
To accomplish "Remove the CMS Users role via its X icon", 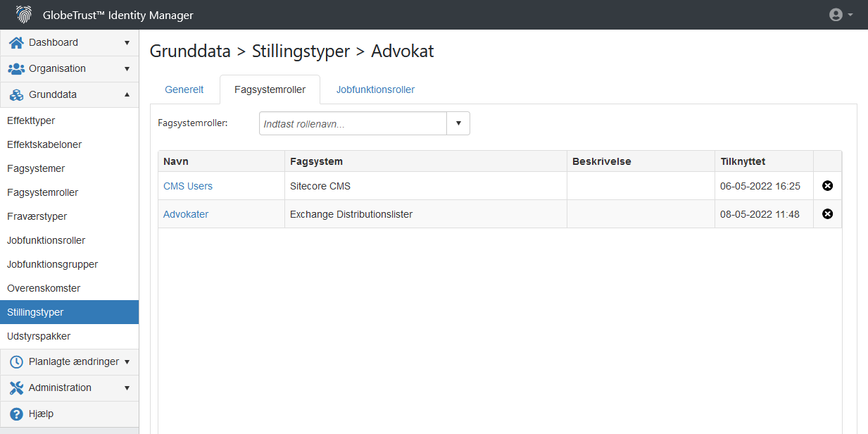I will (x=828, y=186).
